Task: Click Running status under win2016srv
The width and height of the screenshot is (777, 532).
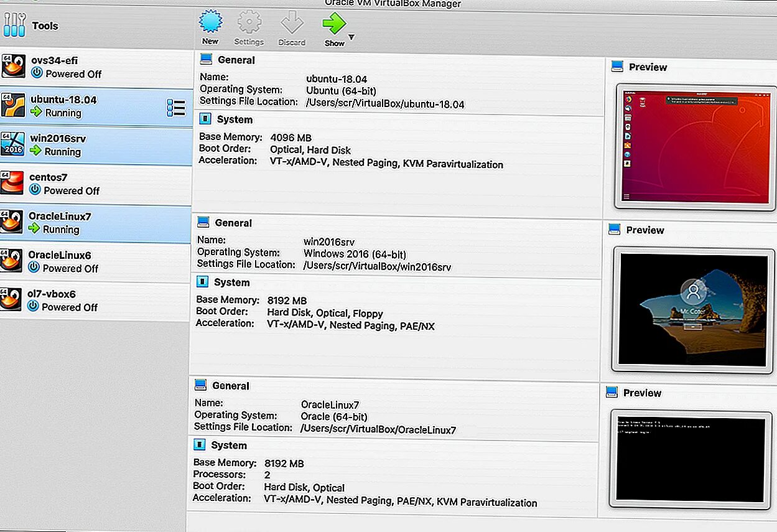Action: (63, 152)
